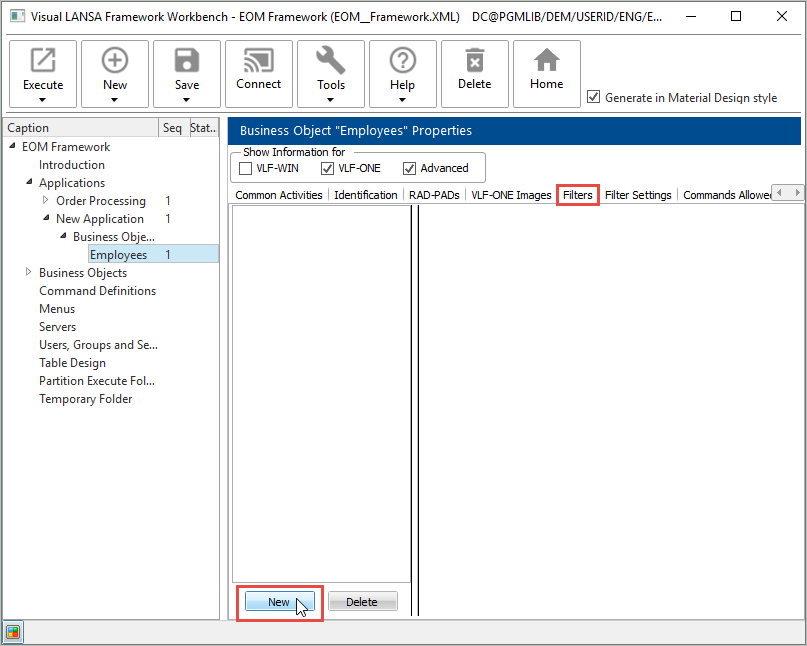Select the Filters tab

(577, 195)
